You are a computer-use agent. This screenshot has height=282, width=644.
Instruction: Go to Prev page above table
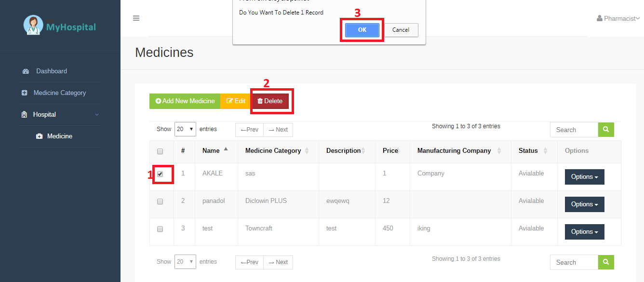pos(249,130)
